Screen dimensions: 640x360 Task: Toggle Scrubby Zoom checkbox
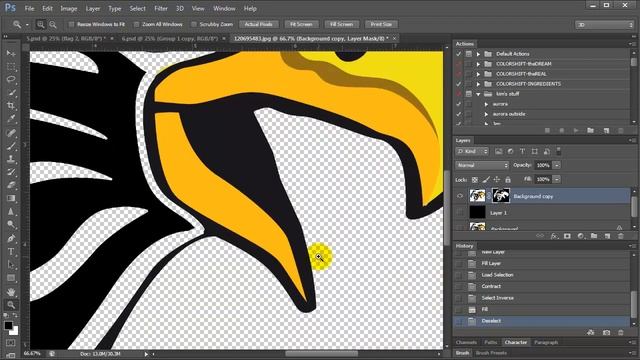[x=194, y=24]
